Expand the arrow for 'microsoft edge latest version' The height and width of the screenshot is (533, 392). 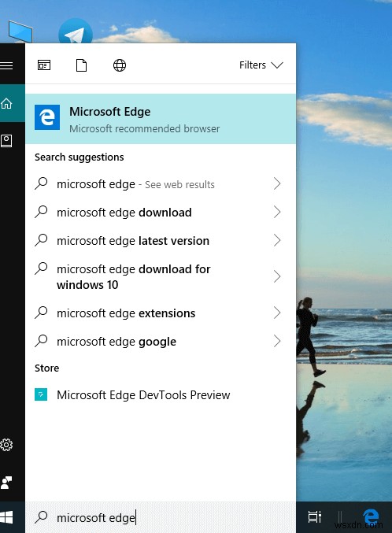(277, 240)
